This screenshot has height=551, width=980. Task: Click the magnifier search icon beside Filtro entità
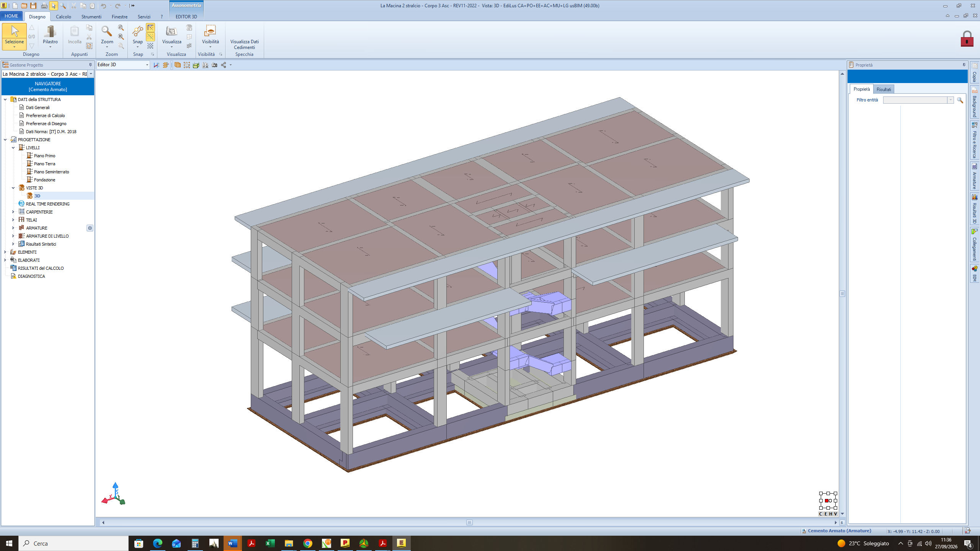coord(960,100)
